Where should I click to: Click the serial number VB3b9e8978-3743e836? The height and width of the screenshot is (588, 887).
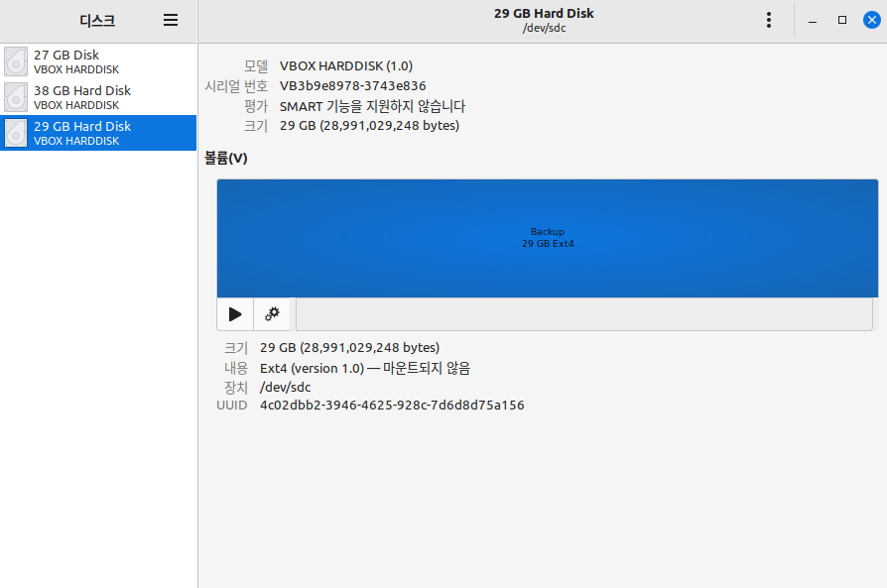[x=352, y=86]
